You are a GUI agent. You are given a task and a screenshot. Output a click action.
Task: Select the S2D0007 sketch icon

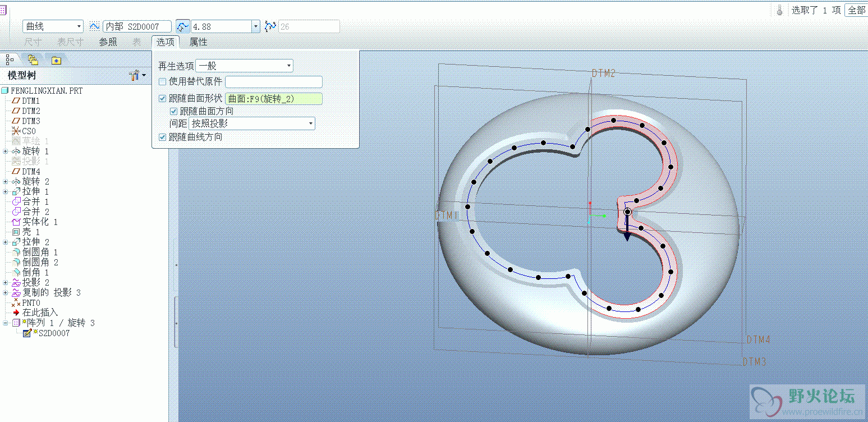[x=27, y=333]
